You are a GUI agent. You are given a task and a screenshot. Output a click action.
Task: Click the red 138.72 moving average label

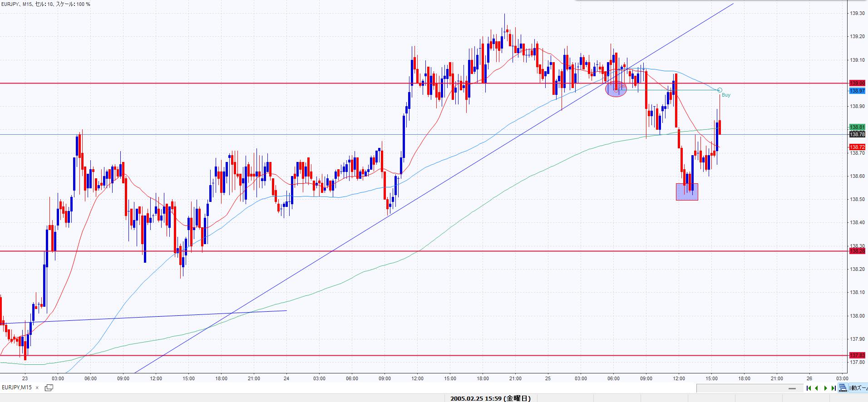pyautogui.click(x=857, y=147)
